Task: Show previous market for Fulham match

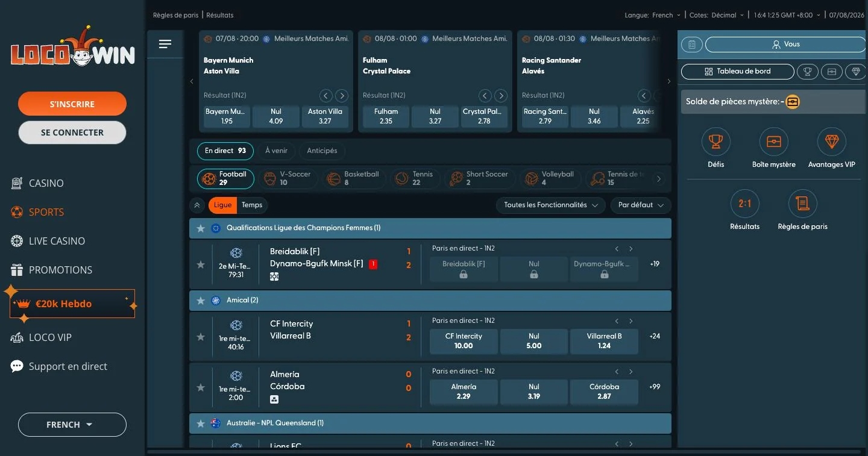Action: pos(485,95)
